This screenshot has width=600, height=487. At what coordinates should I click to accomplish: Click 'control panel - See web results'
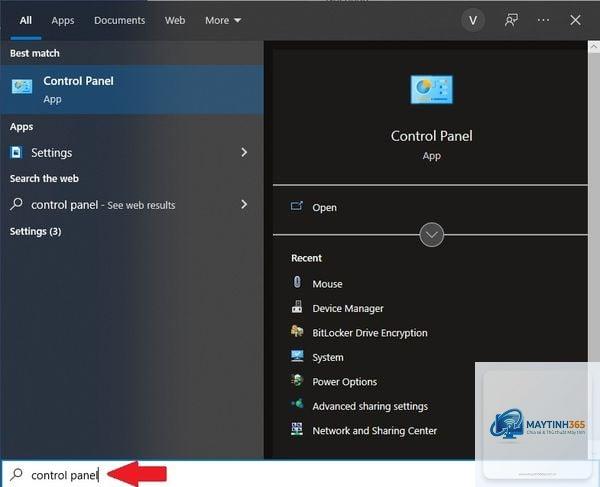103,205
